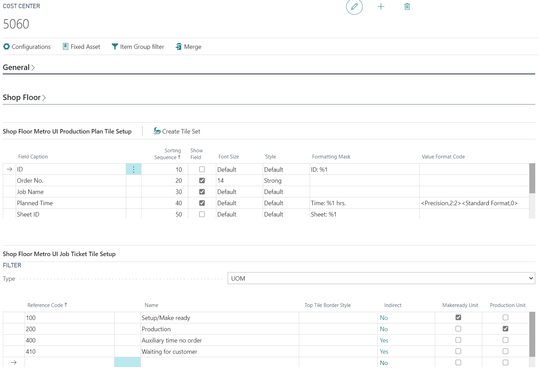This screenshot has width=539, height=392.
Task: Click the arrow on the empty job ticket row
Action: tap(14, 363)
